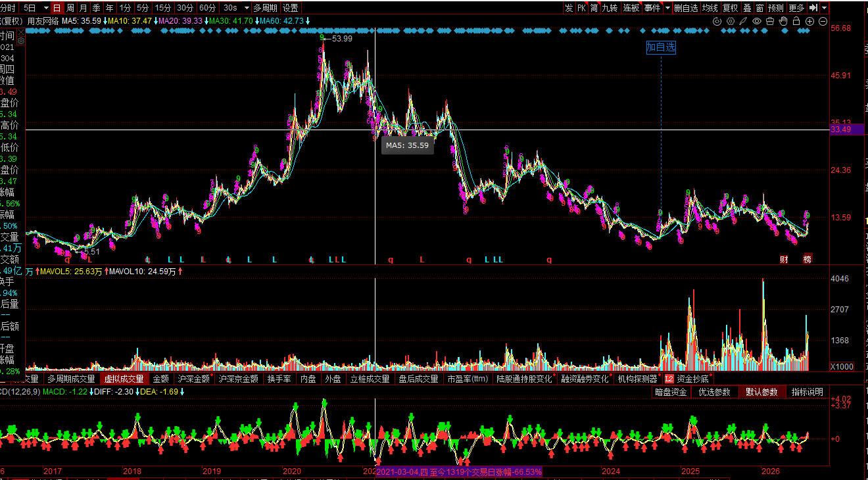This screenshot has width=868, height=480.
Task: Open the toolbox briefcase icon
Action: click(x=770, y=21)
